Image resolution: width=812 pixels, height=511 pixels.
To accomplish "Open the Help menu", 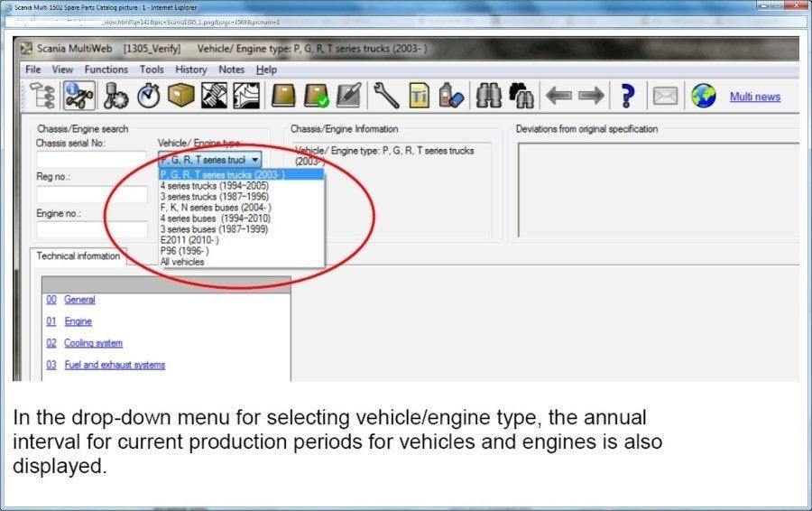I will (x=266, y=70).
